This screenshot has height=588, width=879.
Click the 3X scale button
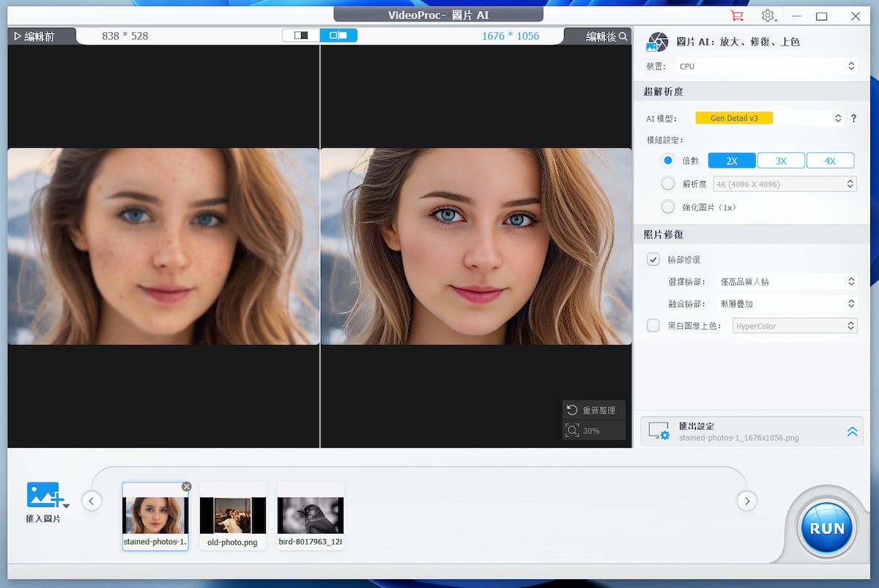click(x=781, y=160)
